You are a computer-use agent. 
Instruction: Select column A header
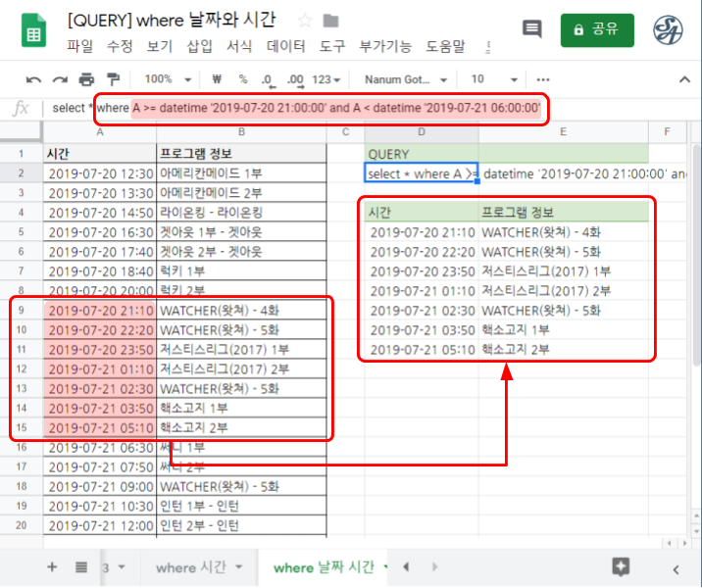click(100, 131)
